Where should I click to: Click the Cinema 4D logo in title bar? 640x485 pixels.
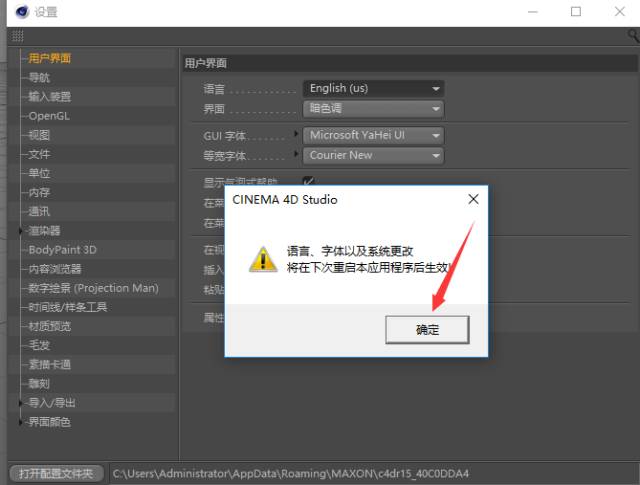point(18,12)
